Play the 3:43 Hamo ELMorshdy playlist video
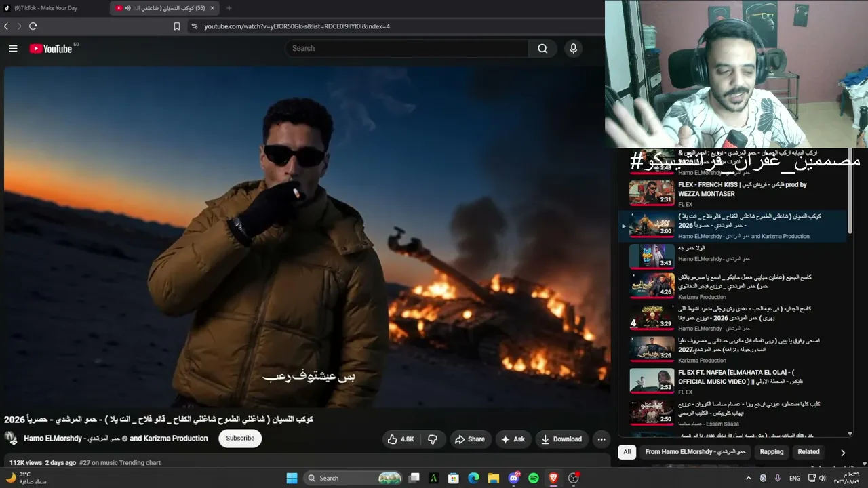 pos(733,257)
